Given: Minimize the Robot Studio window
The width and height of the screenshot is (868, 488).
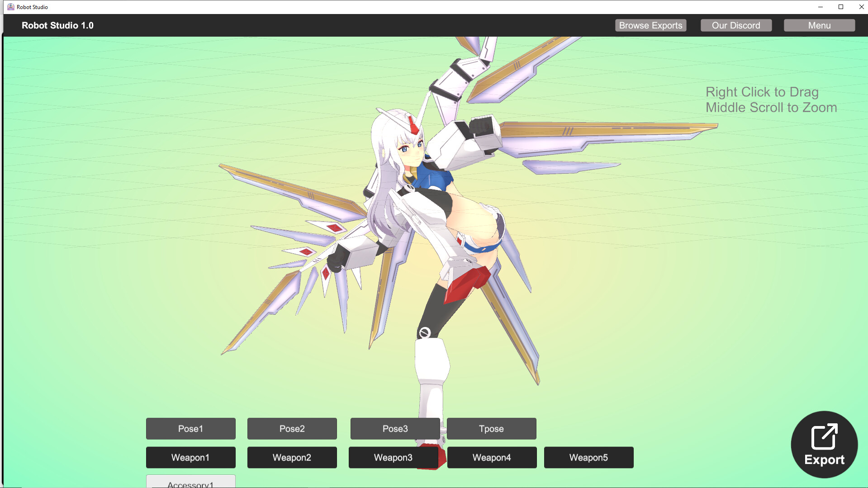Looking at the screenshot, I should pyautogui.click(x=821, y=7).
